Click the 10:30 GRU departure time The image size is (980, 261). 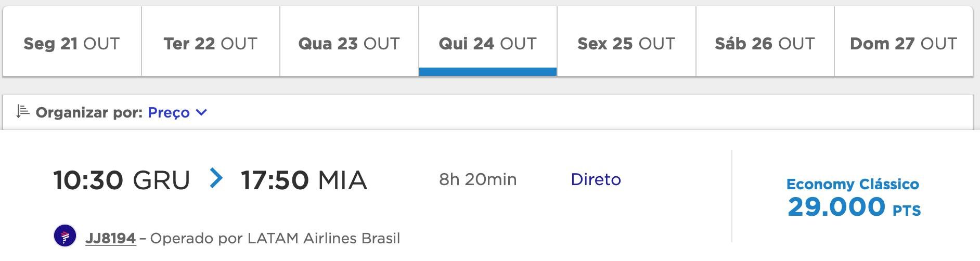pyautogui.click(x=121, y=180)
